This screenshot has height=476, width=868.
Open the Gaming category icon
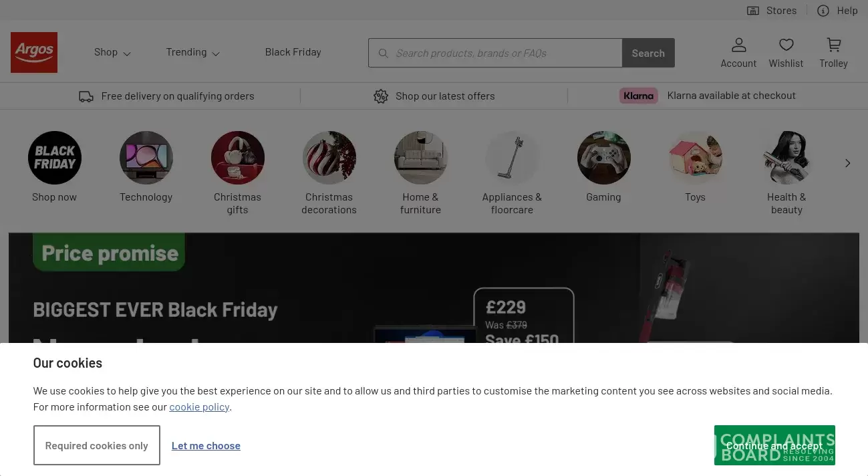point(603,158)
